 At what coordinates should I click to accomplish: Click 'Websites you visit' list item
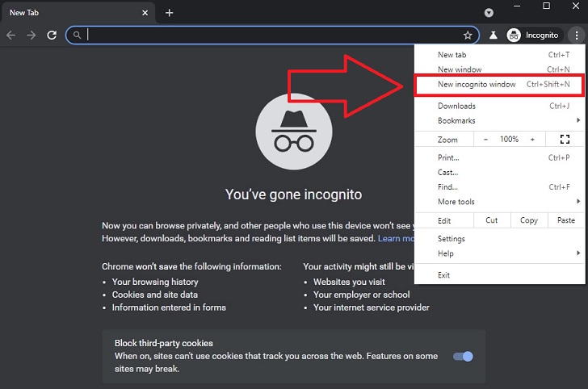(x=349, y=282)
